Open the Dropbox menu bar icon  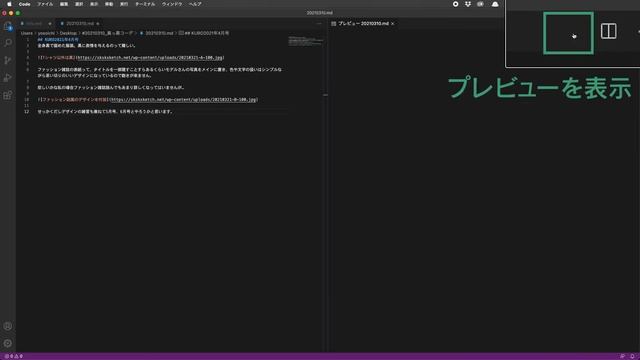coord(468,4)
